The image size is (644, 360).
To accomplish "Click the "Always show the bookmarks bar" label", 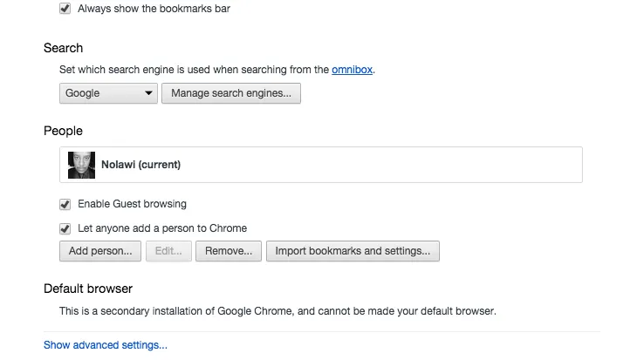I will pos(154,9).
